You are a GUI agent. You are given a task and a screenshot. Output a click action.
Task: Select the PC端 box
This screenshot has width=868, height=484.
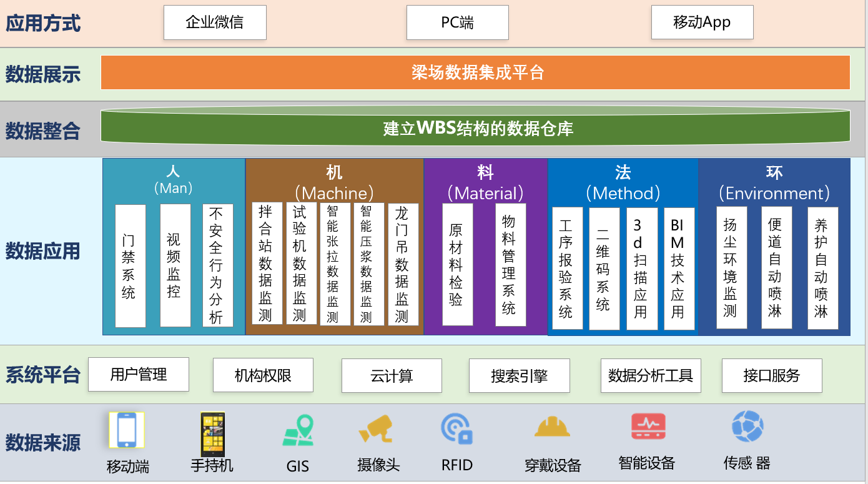point(457,22)
